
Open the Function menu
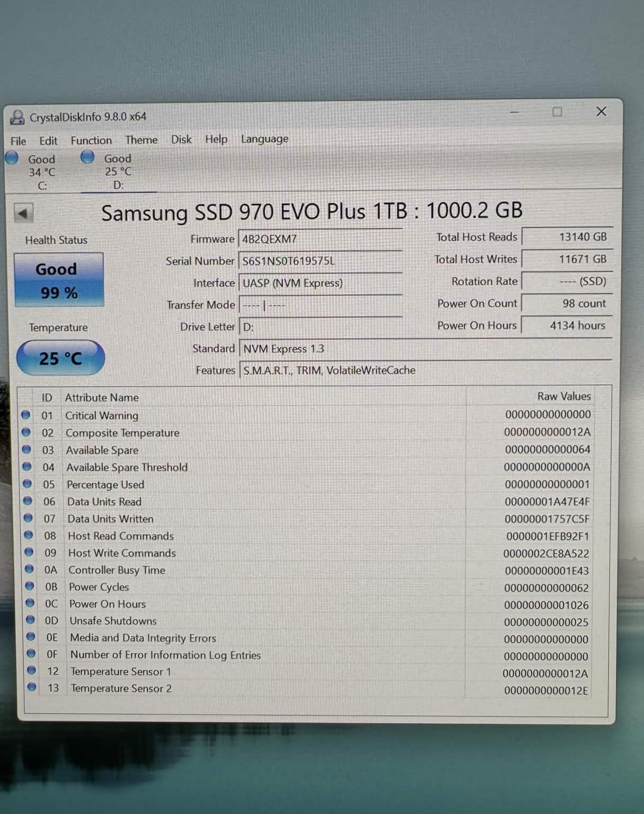(91, 140)
